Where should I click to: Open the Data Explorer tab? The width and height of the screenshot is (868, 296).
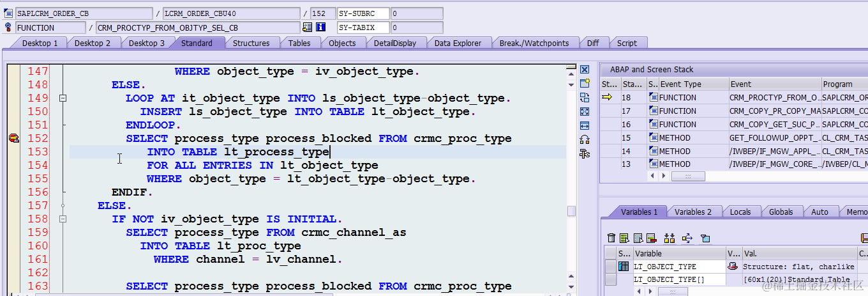click(458, 43)
